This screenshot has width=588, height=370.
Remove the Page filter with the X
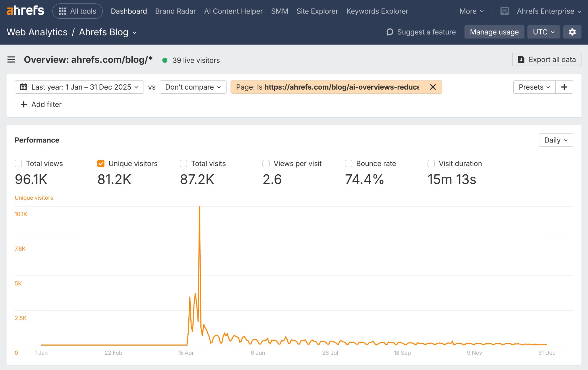point(433,87)
